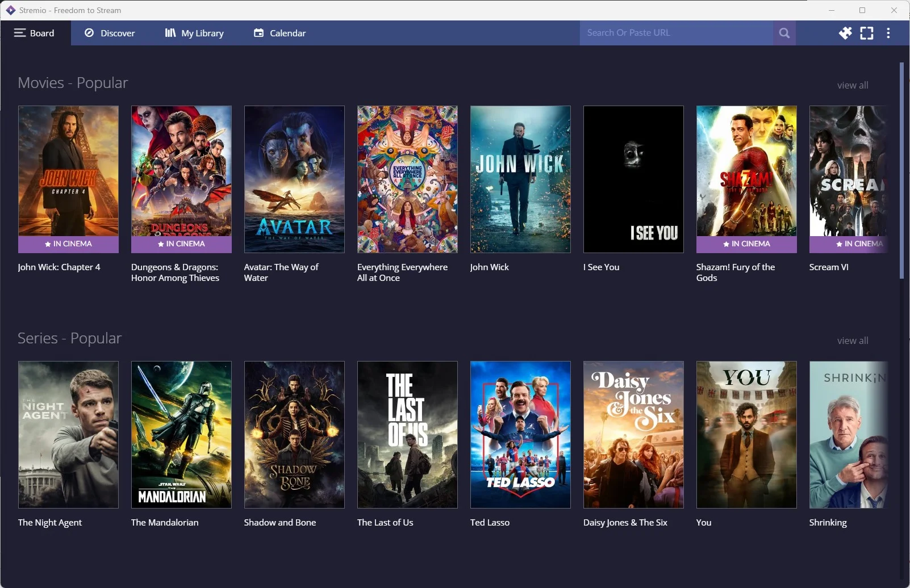The height and width of the screenshot is (588, 910).
Task: Open Everything Everywhere All at Once poster
Action: [407, 179]
